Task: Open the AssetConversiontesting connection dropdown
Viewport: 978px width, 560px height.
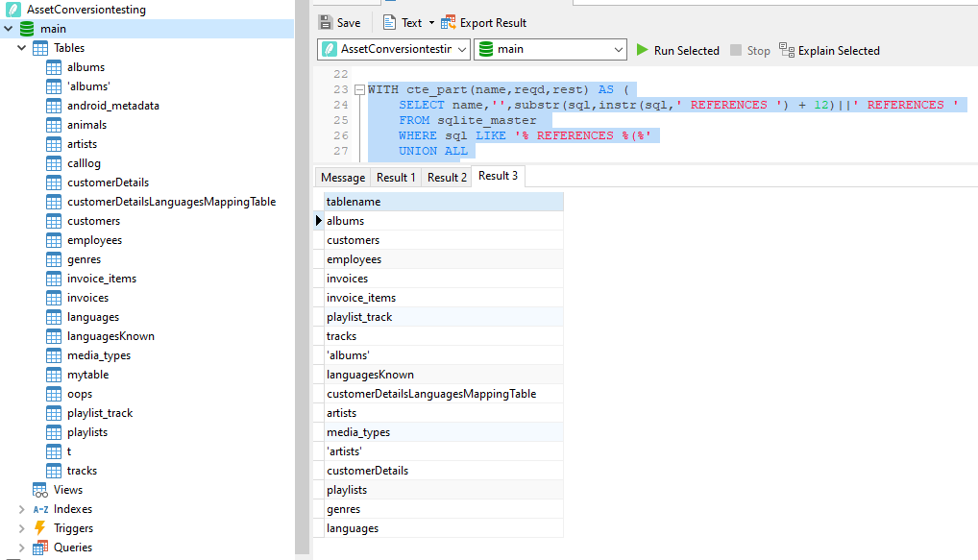Action: [462, 49]
